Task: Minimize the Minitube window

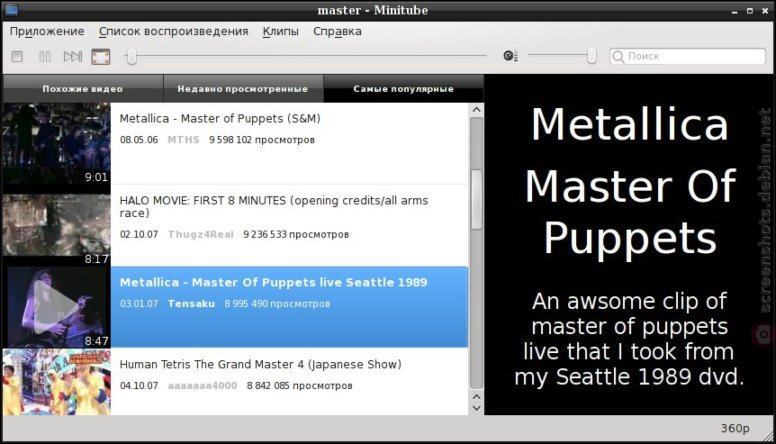Action: coord(734,11)
